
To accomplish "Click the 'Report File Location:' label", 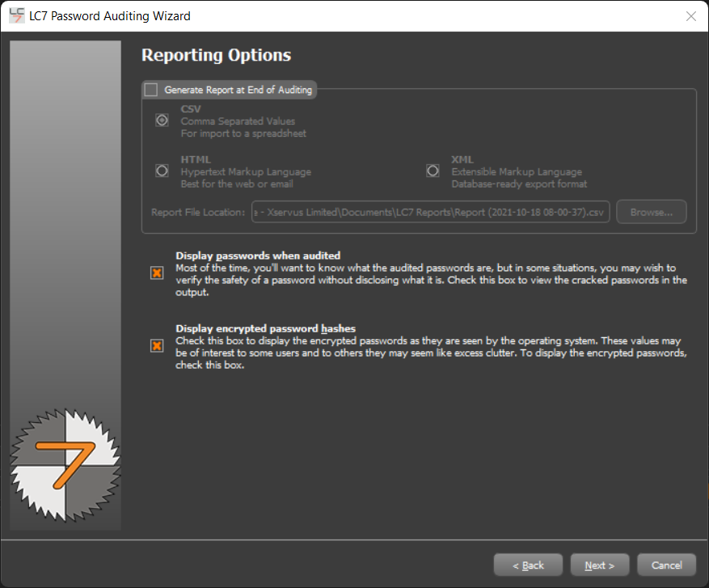I will click(198, 212).
